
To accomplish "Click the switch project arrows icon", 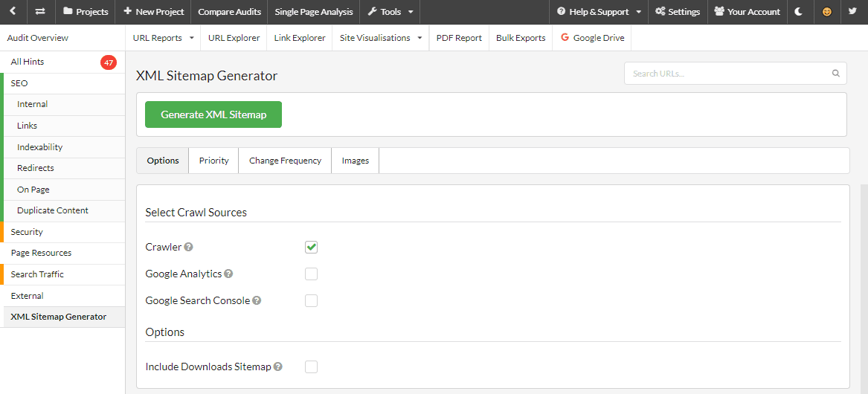I will (40, 12).
